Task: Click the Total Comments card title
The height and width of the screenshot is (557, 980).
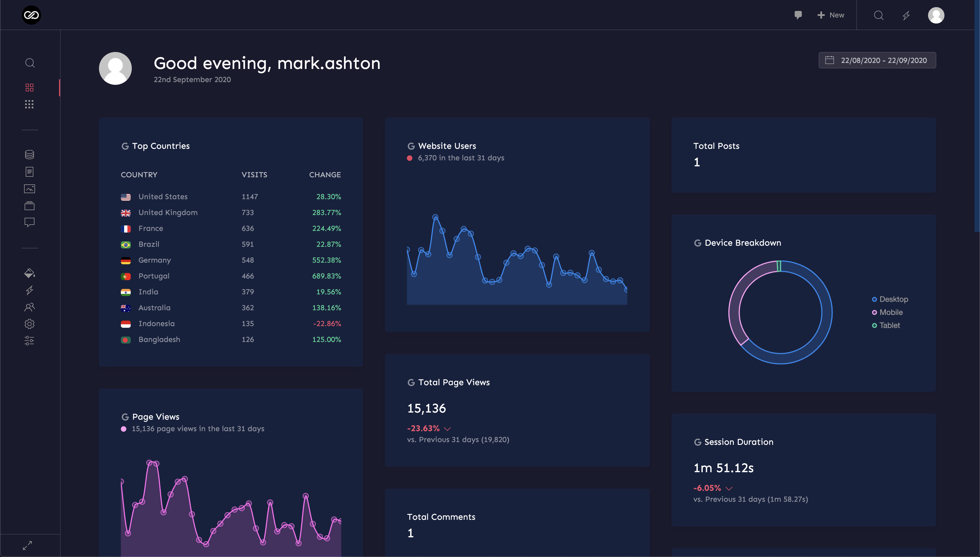Action: 441,517
